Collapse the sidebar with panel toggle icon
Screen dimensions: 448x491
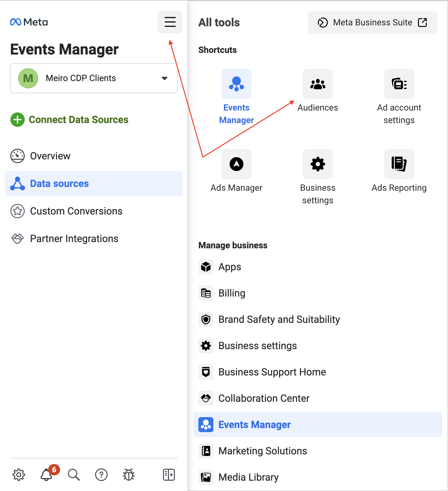(x=169, y=475)
